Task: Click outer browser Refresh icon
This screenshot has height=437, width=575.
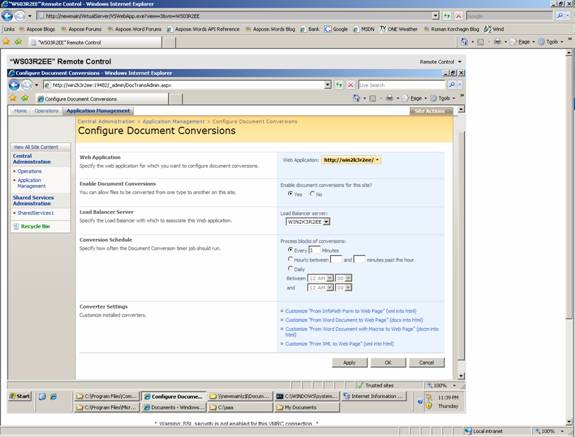Action: (447, 16)
